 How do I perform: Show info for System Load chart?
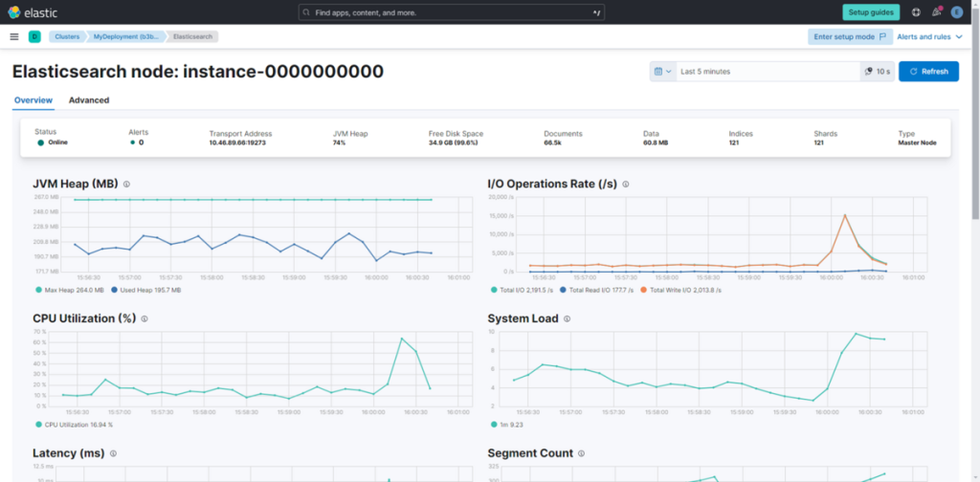coord(567,319)
